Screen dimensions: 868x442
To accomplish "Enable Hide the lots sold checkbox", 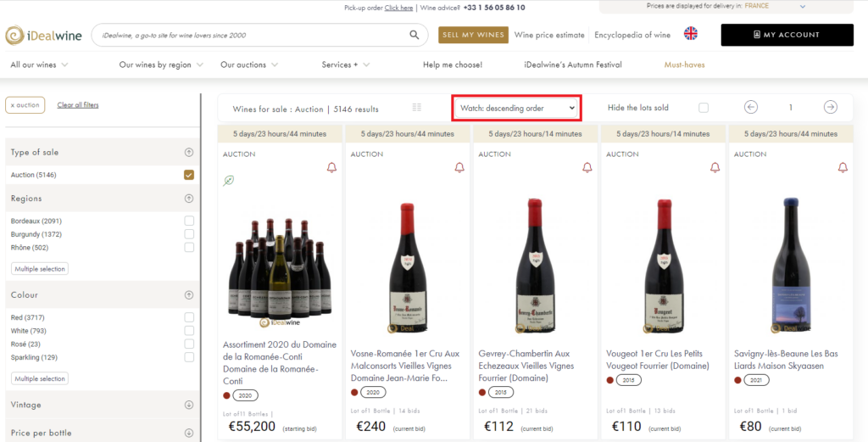I will (x=703, y=108).
